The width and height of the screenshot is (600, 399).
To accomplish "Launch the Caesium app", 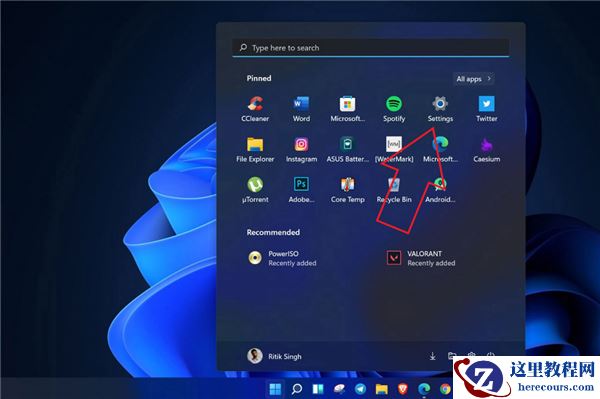I will click(486, 150).
